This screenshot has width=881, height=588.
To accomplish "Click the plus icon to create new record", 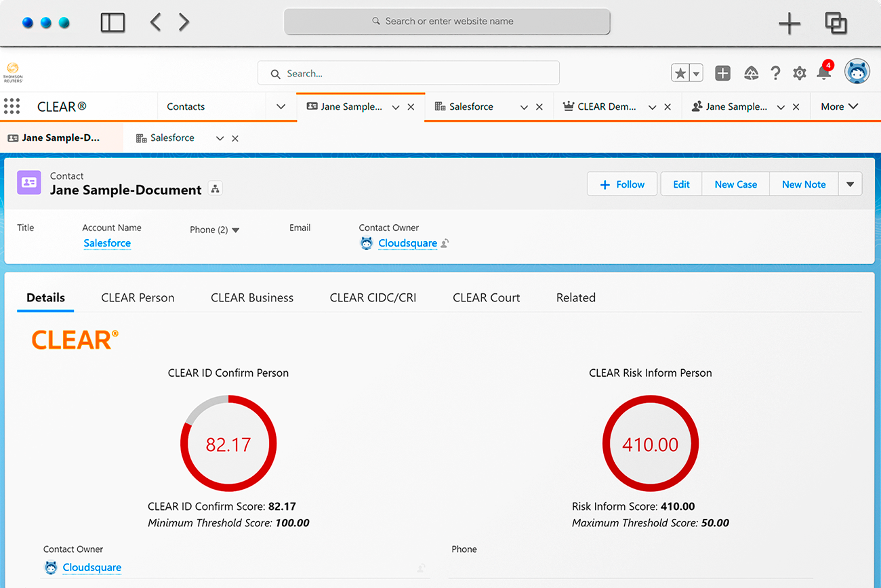I will [722, 72].
